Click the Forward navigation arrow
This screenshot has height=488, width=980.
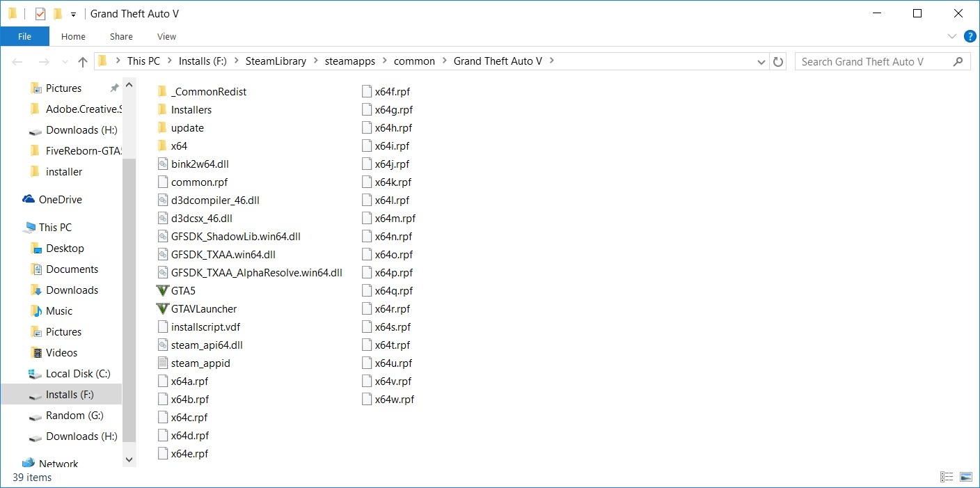(x=44, y=62)
